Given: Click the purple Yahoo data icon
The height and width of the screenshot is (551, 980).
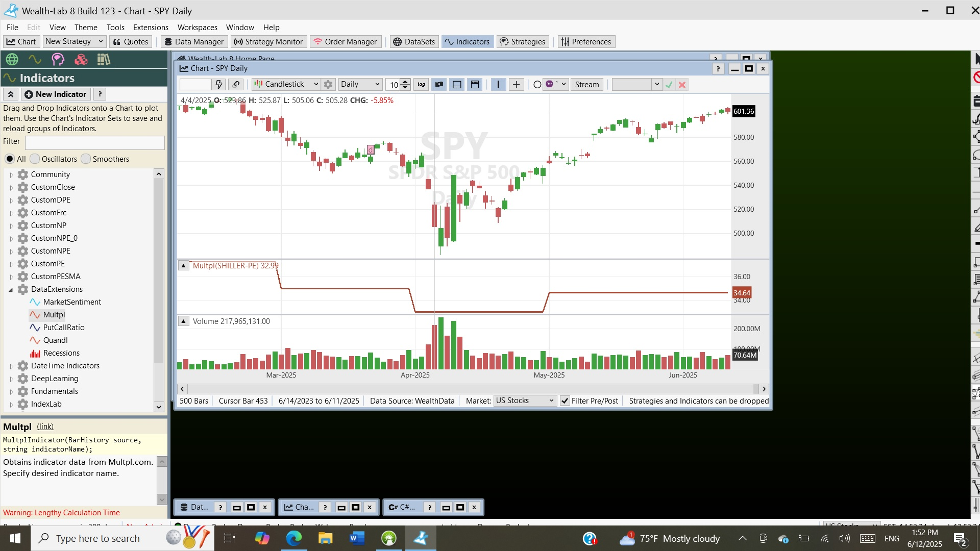Looking at the screenshot, I should coord(550,84).
